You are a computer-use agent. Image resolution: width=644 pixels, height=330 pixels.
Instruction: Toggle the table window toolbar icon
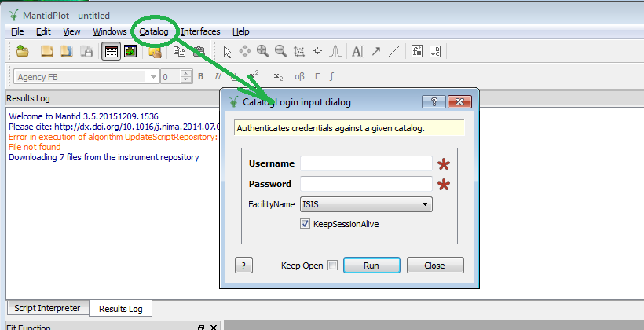(x=112, y=51)
